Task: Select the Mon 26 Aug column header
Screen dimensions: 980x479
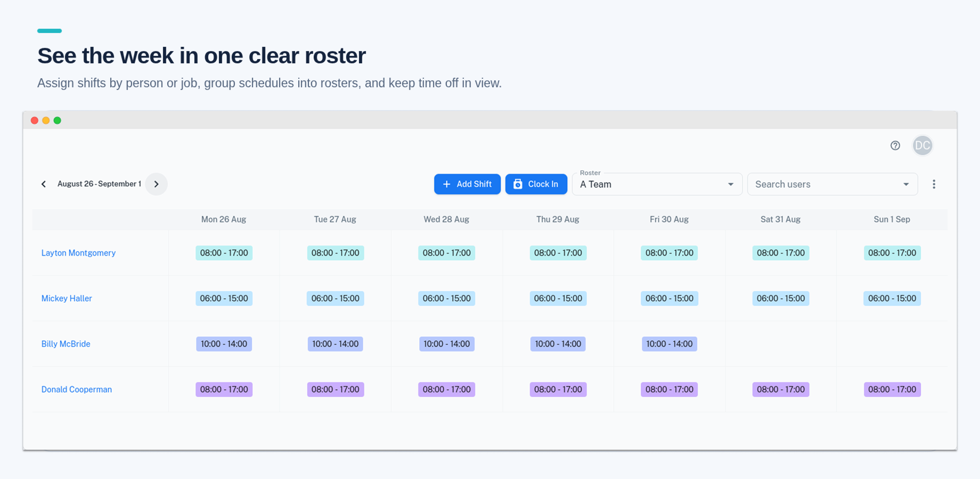Action: 224,219
